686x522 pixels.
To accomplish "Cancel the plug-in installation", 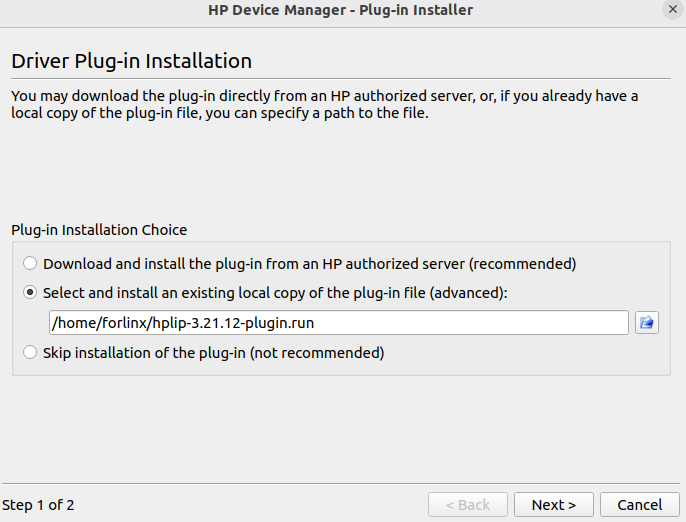I will pos(640,505).
